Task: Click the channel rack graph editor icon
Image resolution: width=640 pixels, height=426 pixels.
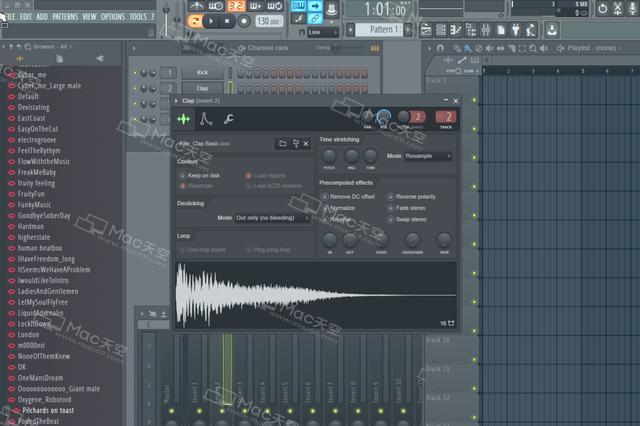Action: pyautogui.click(x=375, y=48)
